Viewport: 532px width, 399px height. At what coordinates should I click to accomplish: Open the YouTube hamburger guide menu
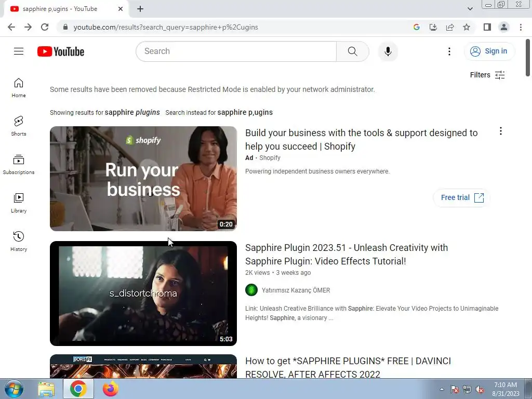click(19, 51)
